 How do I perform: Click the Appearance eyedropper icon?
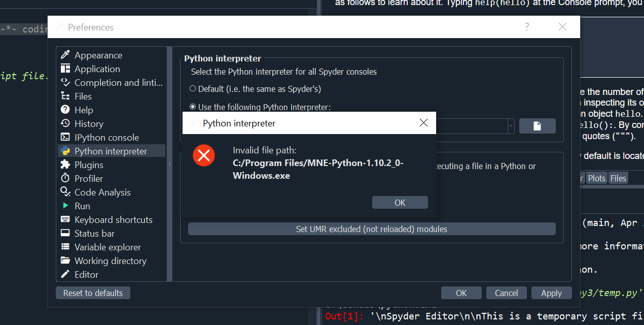point(65,55)
